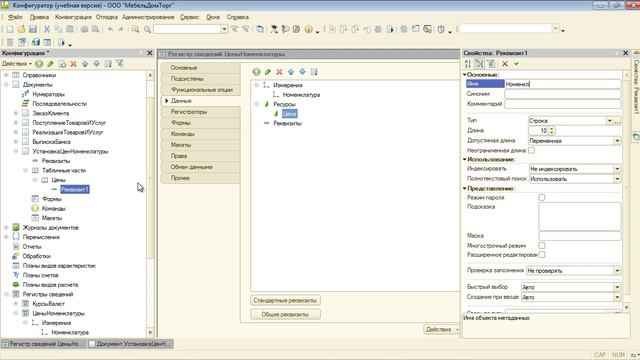Click the Стандартные реквизиты button
This screenshot has height=360, width=640.
coord(285,300)
